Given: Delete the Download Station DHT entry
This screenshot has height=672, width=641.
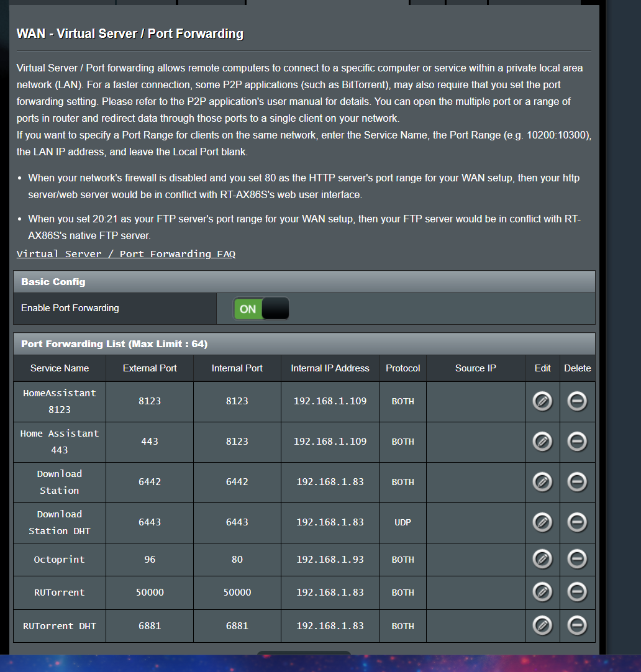Looking at the screenshot, I should pyautogui.click(x=577, y=522).
